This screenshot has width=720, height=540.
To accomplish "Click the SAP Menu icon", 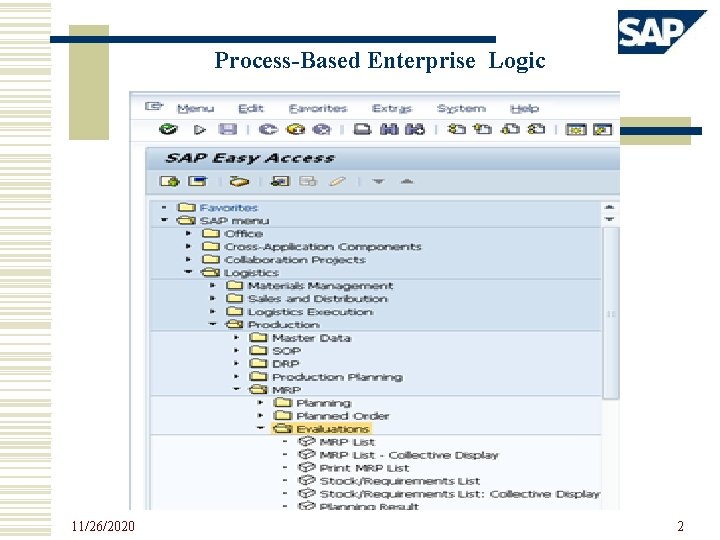I will [198, 181].
